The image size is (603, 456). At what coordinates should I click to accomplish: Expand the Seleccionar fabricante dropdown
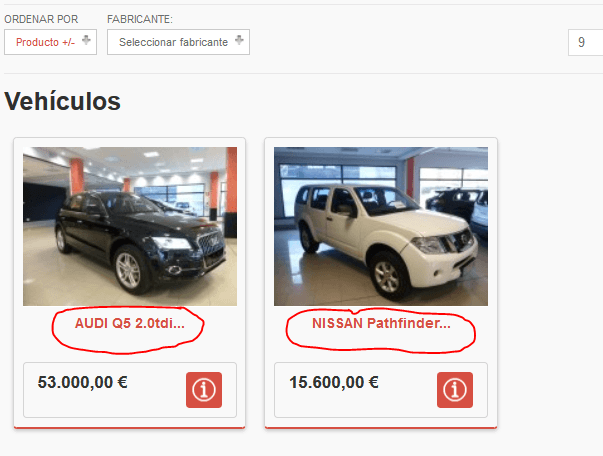178,42
